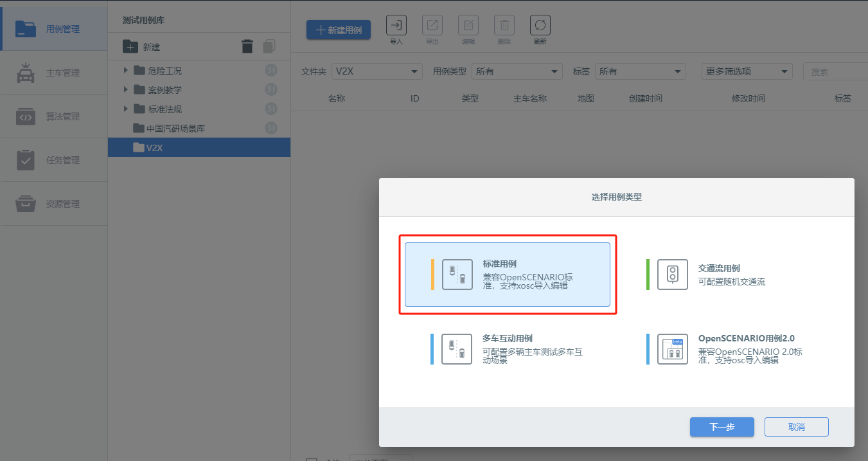
Task: Choose the 标准用例 option card
Action: (508, 275)
